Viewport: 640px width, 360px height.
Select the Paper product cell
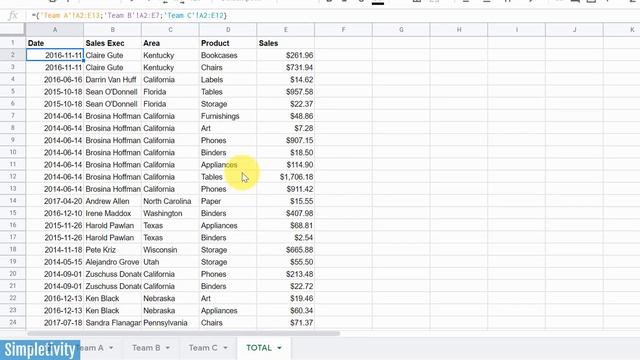coord(228,201)
